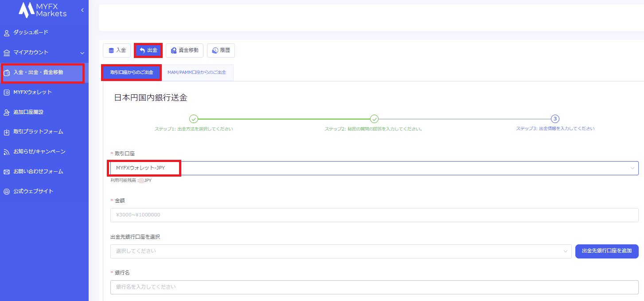644x301 pixels.
Task: Go to MYFXウォレット page
Action: [44, 92]
